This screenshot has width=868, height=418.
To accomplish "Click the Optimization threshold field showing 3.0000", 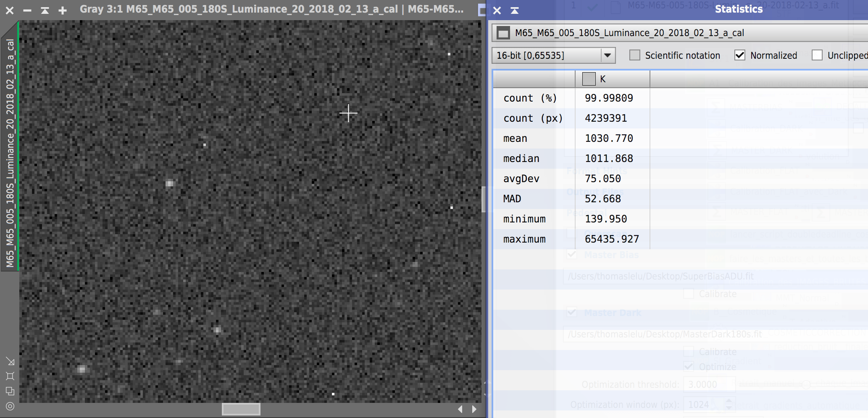I will 709,384.
